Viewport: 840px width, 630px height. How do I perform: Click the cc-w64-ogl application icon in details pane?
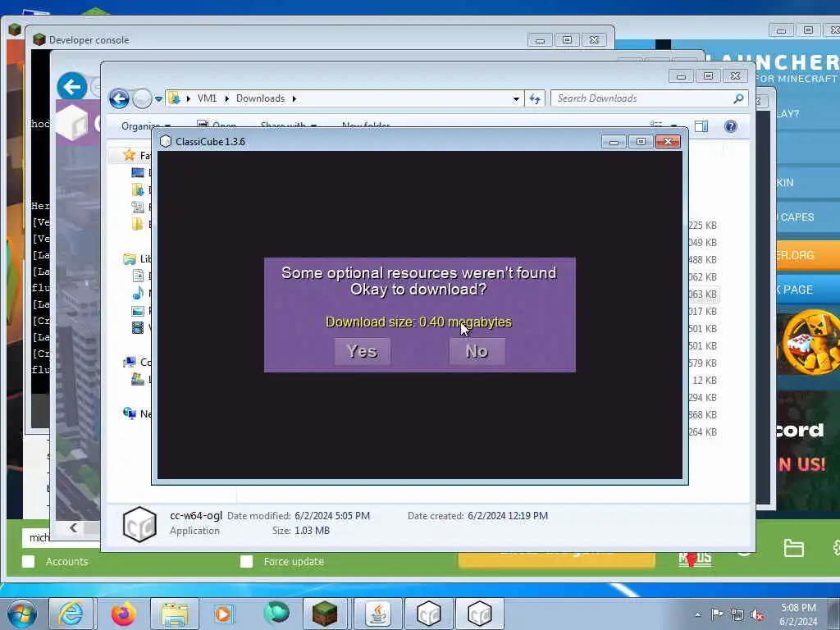(x=139, y=524)
